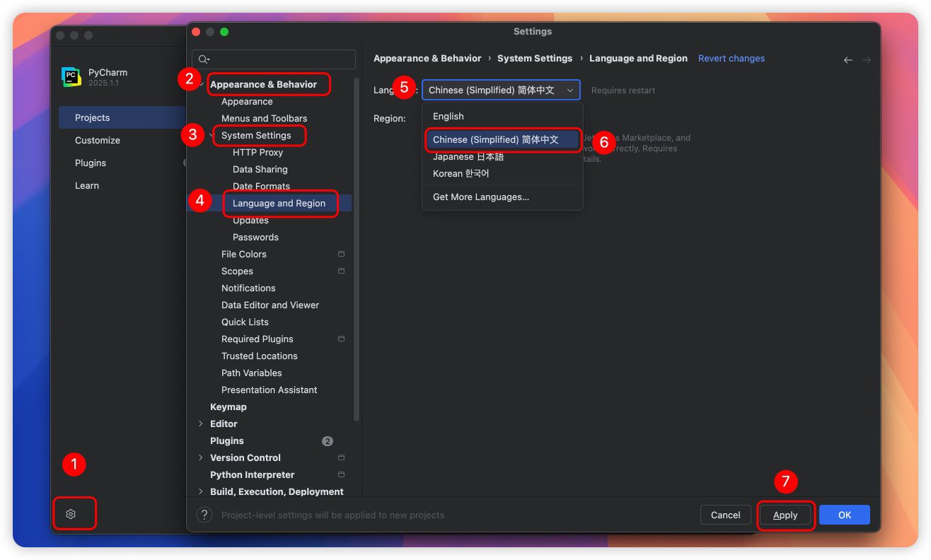Viewport: 931px width, 560px height.
Task: Click project-level icon beside Scopes
Action: [x=341, y=271]
